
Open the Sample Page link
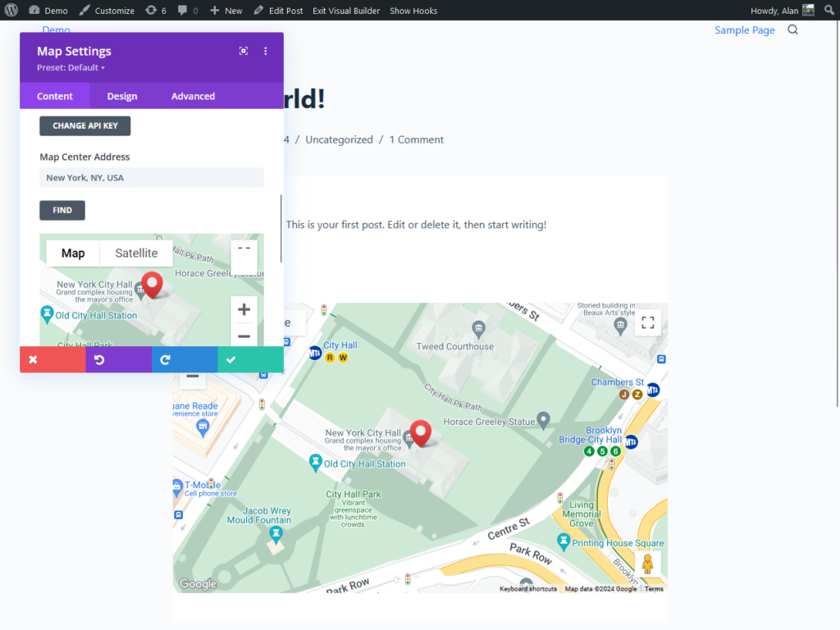[745, 30]
